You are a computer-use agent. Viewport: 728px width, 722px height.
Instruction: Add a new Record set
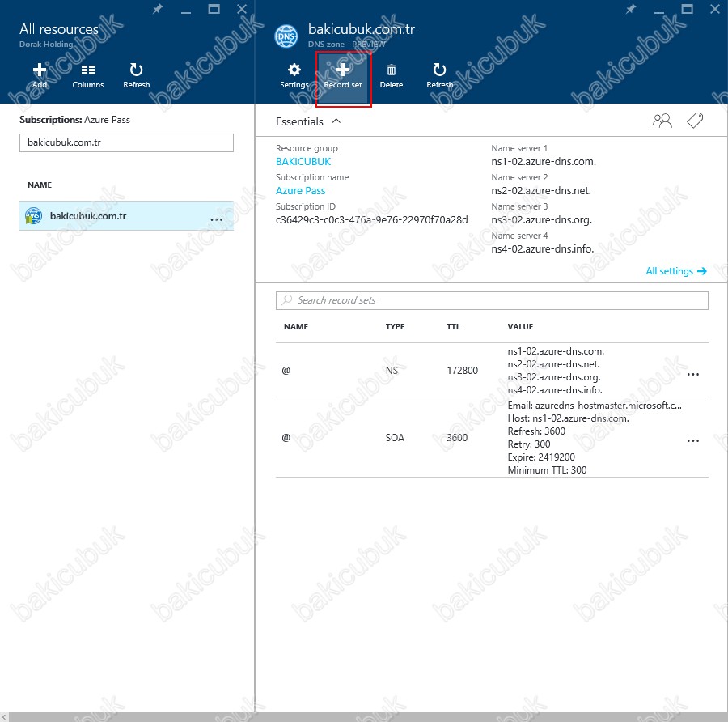click(343, 76)
